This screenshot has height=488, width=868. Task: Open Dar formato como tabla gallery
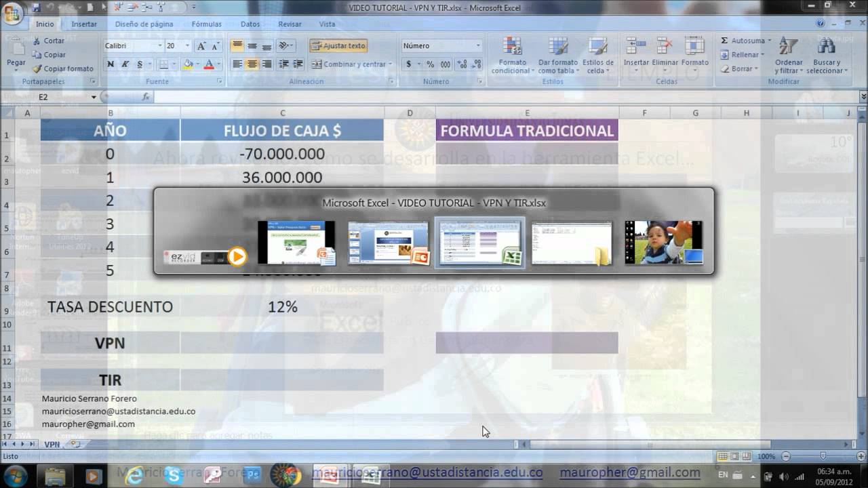[x=558, y=56]
